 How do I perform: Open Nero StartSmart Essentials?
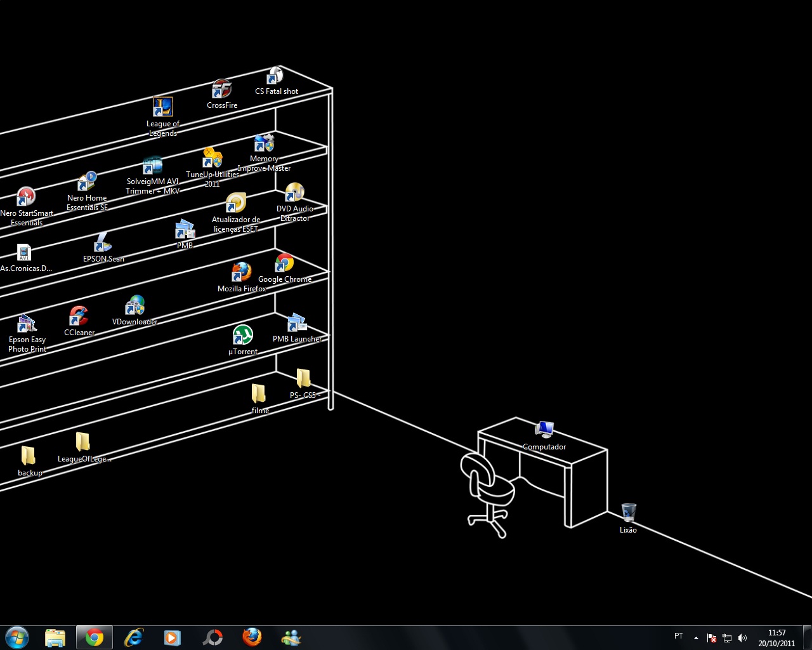point(26,196)
